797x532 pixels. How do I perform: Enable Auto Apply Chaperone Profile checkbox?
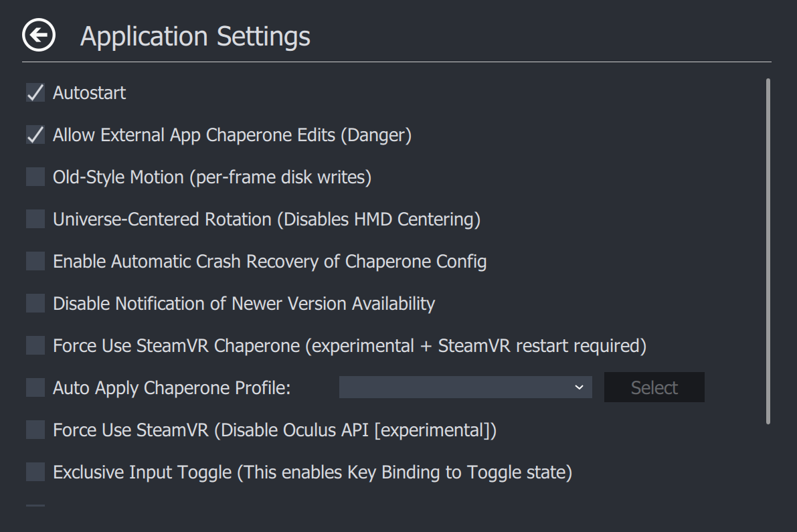tap(35, 388)
